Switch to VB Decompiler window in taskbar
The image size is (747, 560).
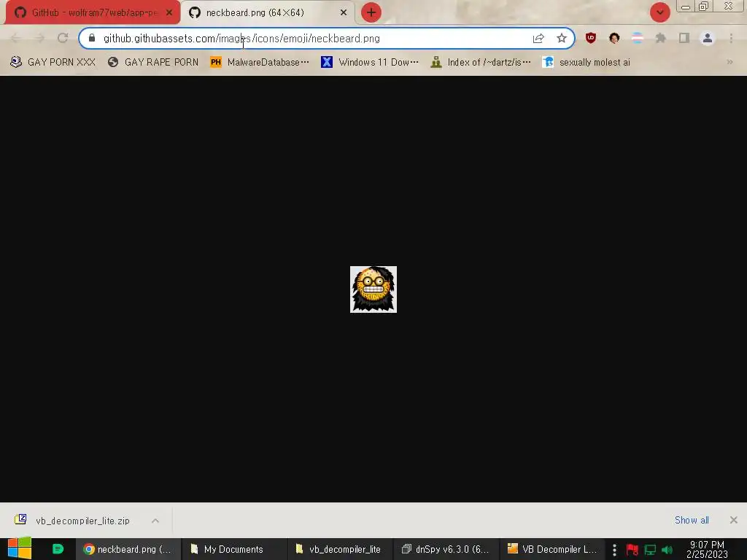pos(552,549)
